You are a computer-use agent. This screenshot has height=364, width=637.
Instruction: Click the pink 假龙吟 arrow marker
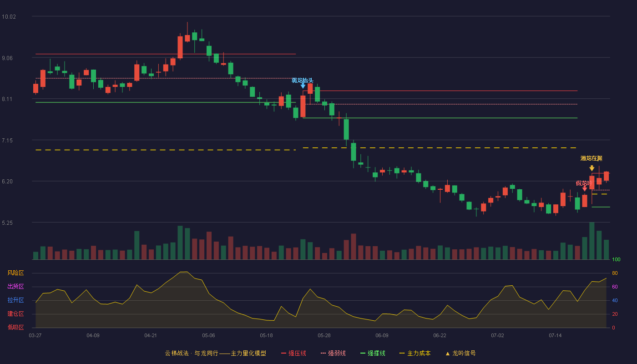[x=585, y=188]
